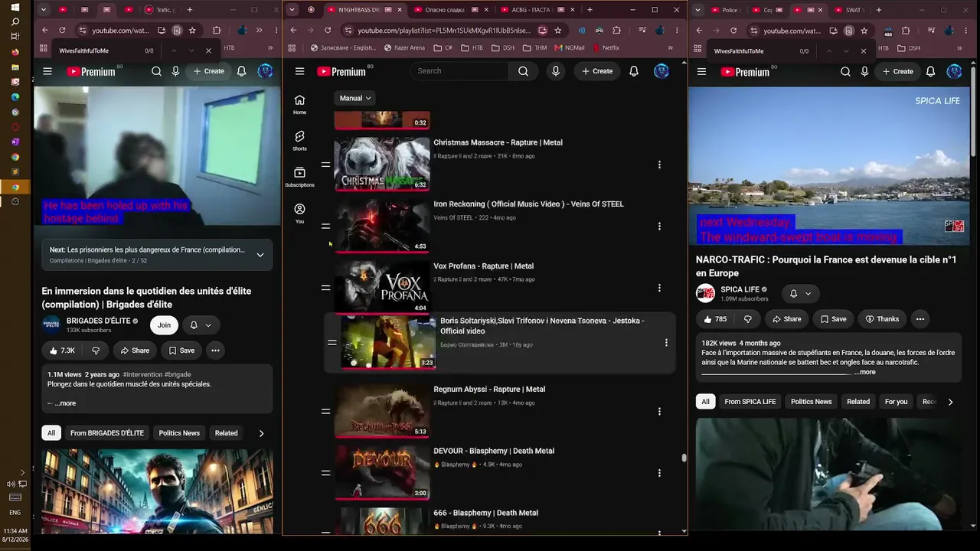Select the All chip in the left window
Screen dimensions: 980x551
click(x=51, y=433)
